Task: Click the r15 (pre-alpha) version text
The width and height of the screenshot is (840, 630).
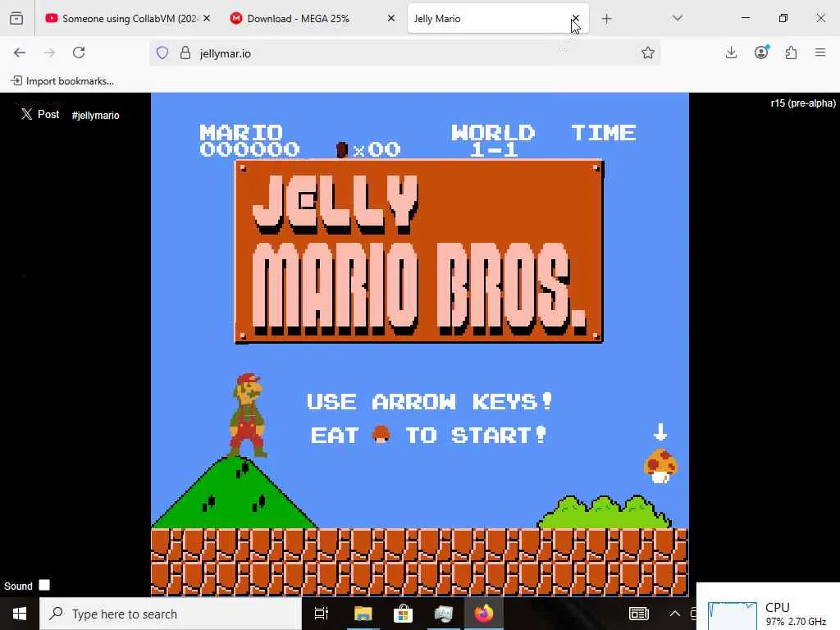Action: pyautogui.click(x=802, y=103)
